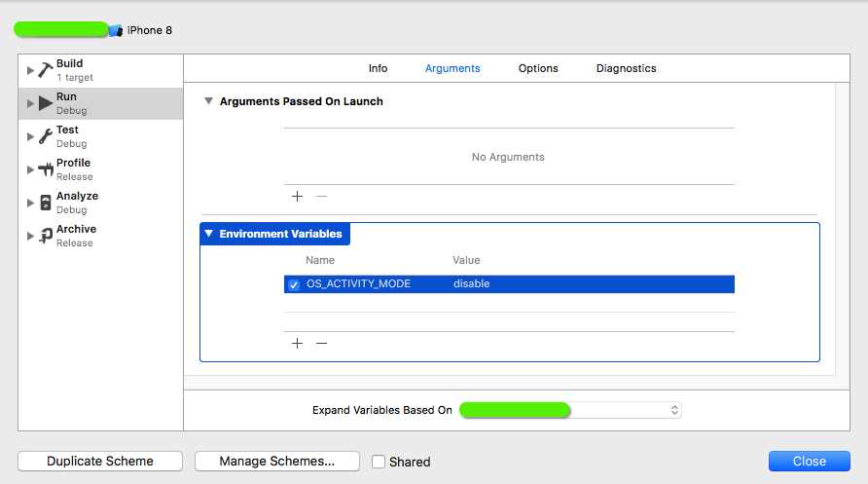
Task: Click the Run play icon
Action: point(46,103)
